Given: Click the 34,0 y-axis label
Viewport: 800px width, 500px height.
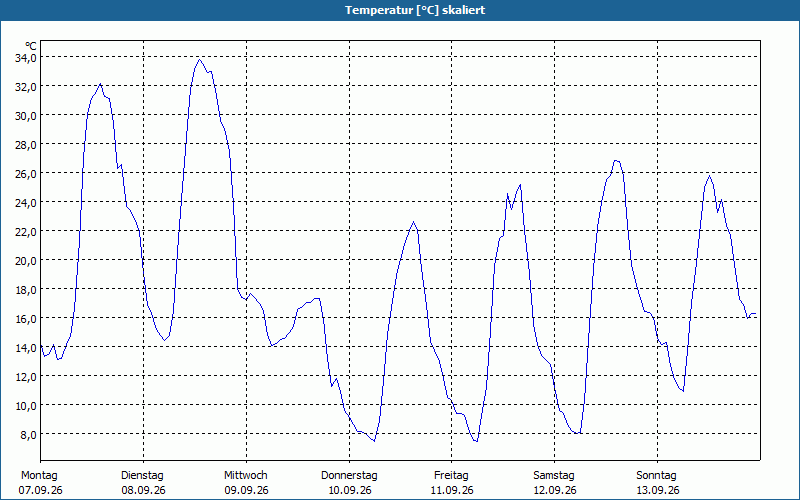Looking at the screenshot, I should (x=26, y=58).
